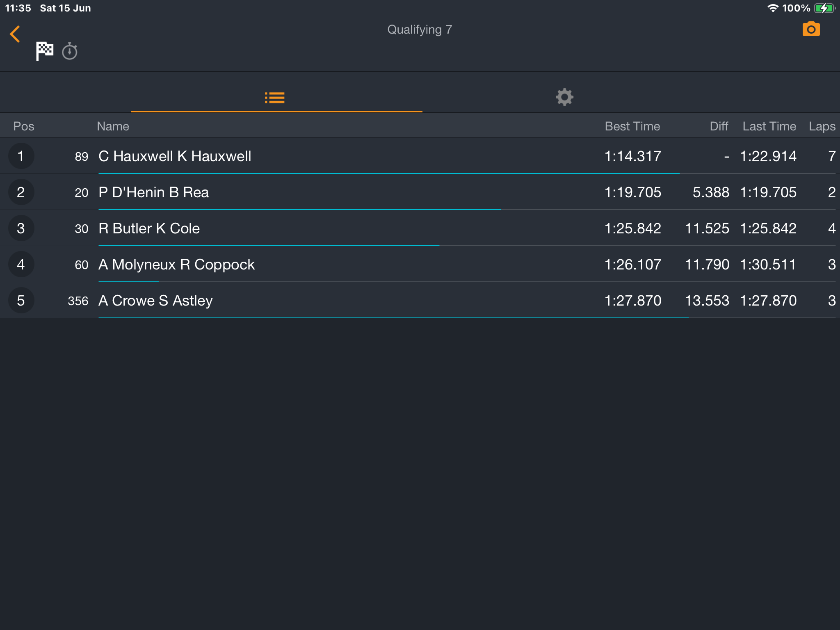Click kart number 30
This screenshot has height=630, width=840.
click(x=82, y=228)
